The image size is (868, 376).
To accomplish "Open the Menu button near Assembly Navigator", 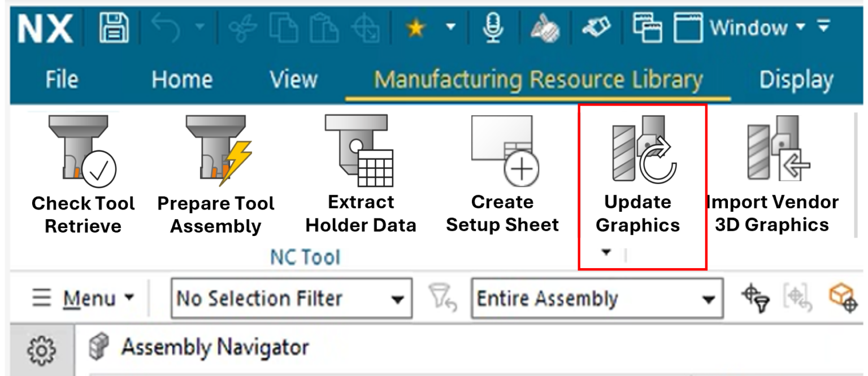I will pos(81,299).
